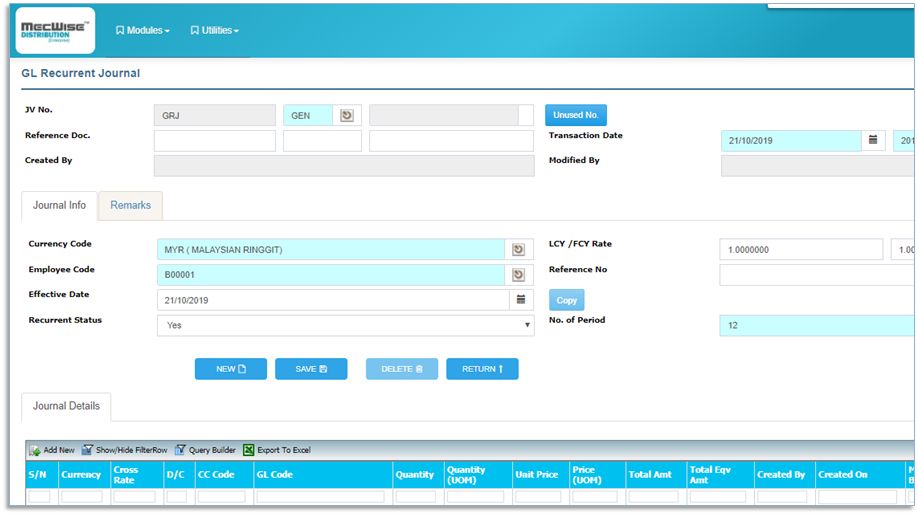Open the Transaction Date calendar picker
Screen dimensions: 918x515
click(873, 141)
